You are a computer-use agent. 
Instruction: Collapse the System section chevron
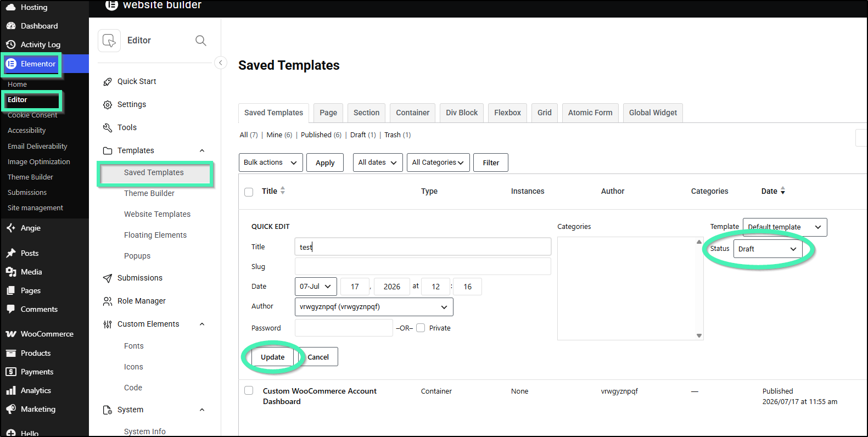pos(202,410)
